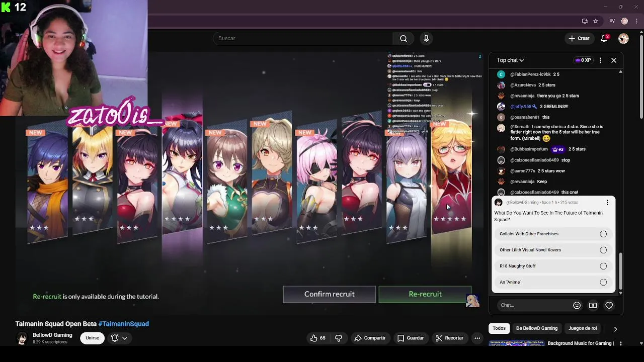Open browser profile avatar
The height and width of the screenshot is (362, 644).
point(624,21)
